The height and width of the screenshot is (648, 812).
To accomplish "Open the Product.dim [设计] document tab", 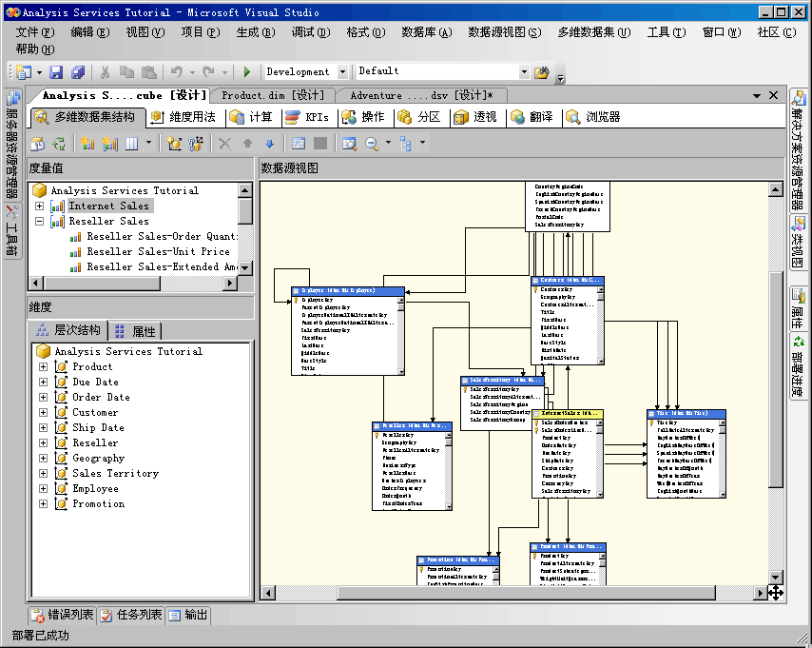I will point(273,95).
